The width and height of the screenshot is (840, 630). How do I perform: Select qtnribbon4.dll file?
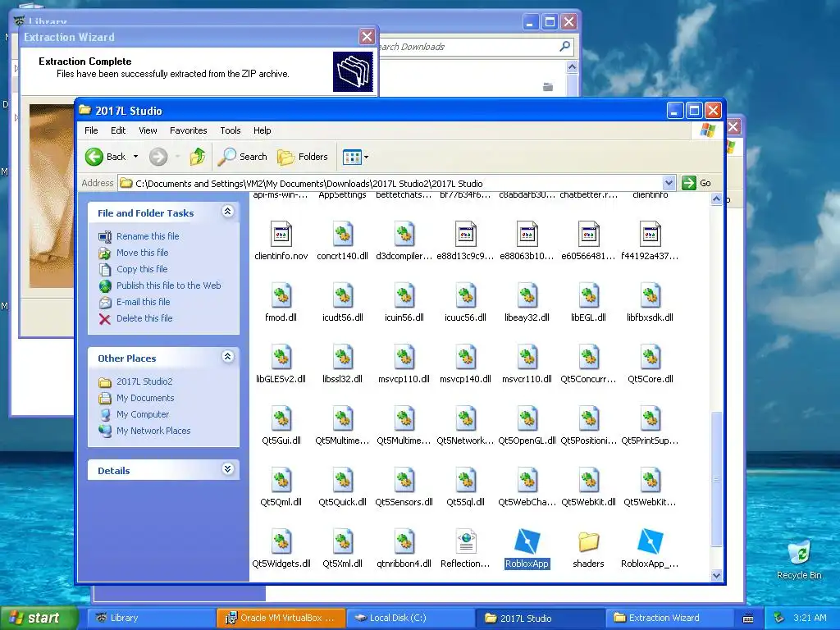(404, 541)
